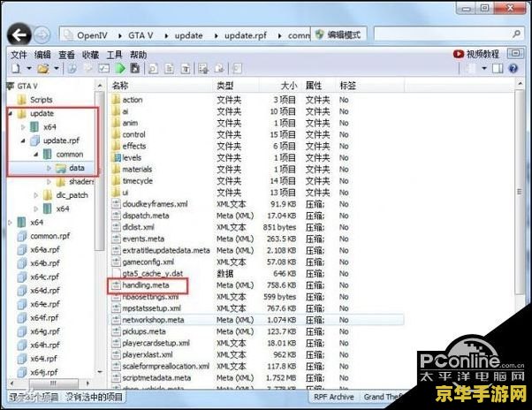Open breadcrumb arrow right of GTA V

tap(166, 35)
